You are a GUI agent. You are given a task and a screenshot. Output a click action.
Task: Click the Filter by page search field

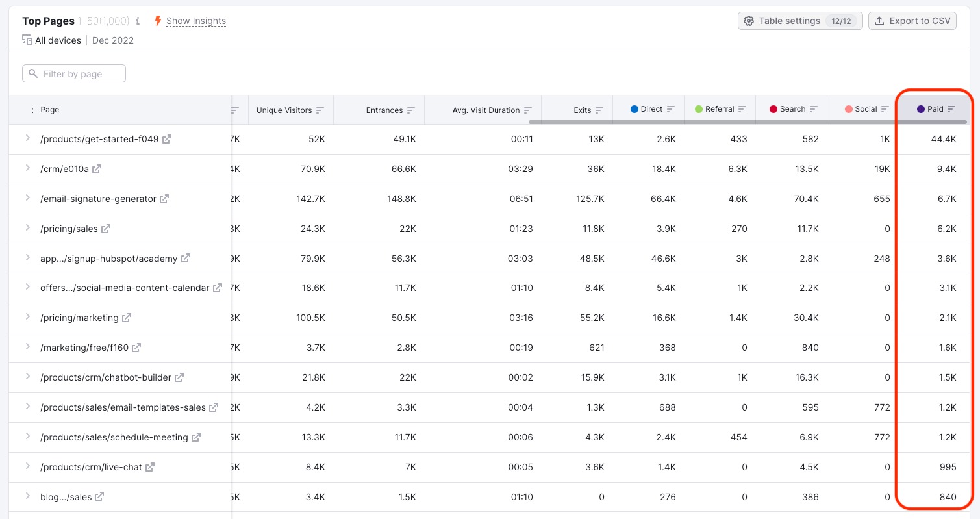[74, 74]
